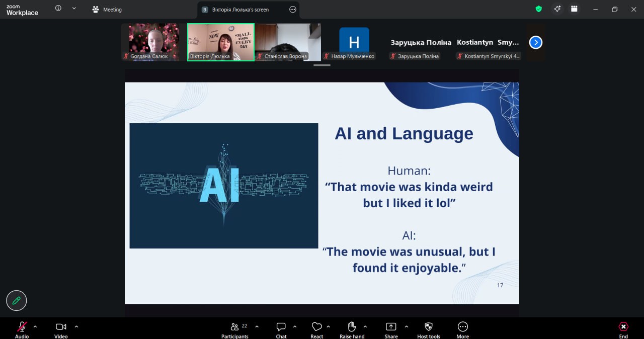This screenshot has width=644, height=339.
Task: Expand the Video options caret
Action: [x=76, y=326]
